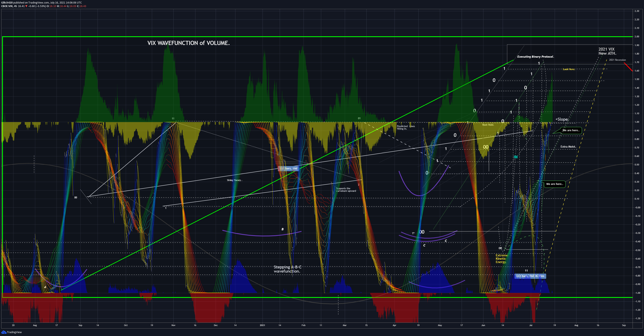Click the red line segment beside '2021 Recession'

(x=628, y=67)
